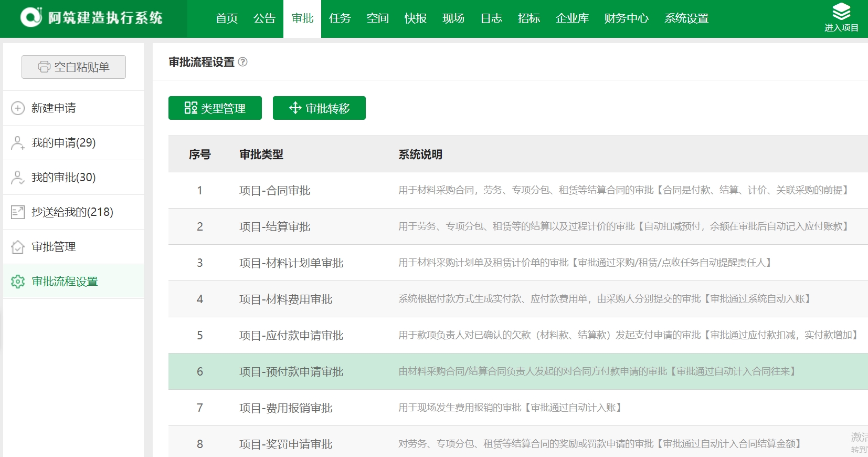Click the person icon beside 我的审批
Image resolution: width=868 pixels, height=457 pixels.
pyautogui.click(x=18, y=178)
